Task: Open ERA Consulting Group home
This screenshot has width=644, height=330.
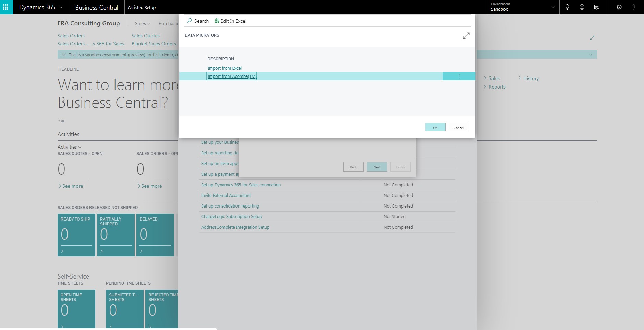Action: pos(89,23)
